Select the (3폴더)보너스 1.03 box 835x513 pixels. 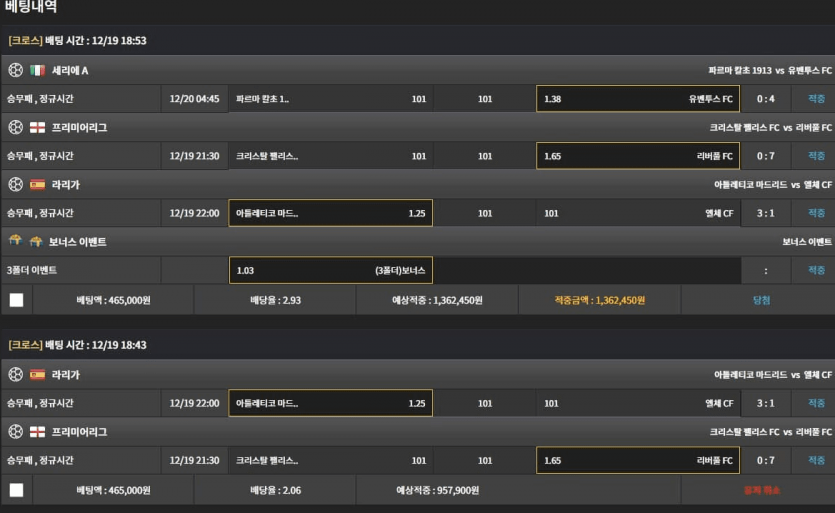(x=331, y=270)
